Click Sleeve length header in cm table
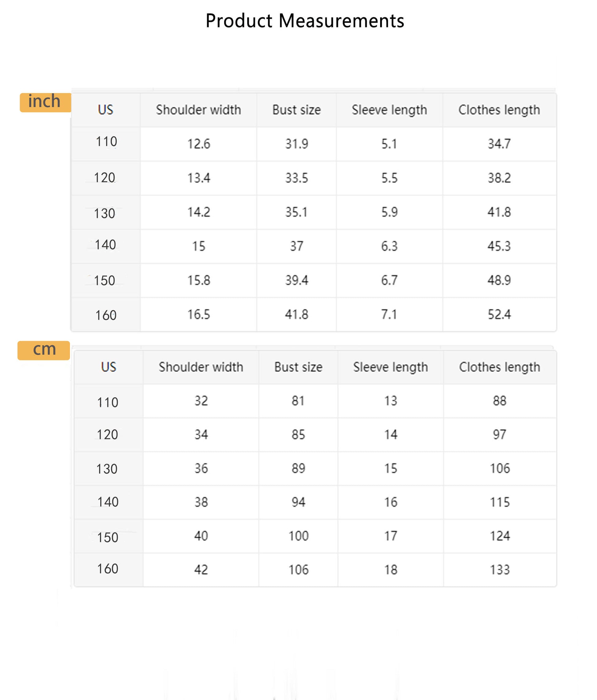This screenshot has height=700, width=597. tap(390, 367)
